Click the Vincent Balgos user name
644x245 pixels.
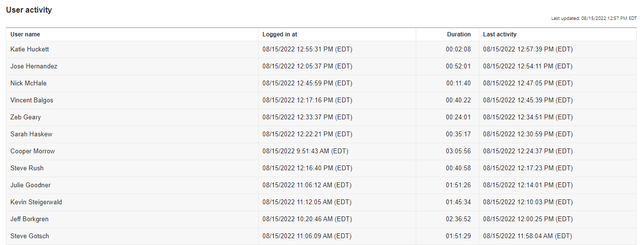[32, 100]
